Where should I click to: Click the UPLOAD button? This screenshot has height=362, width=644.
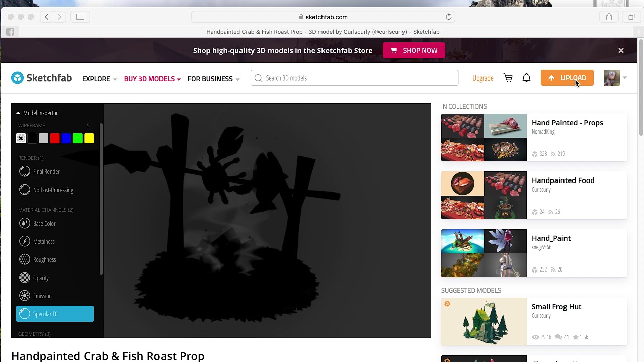(x=567, y=78)
